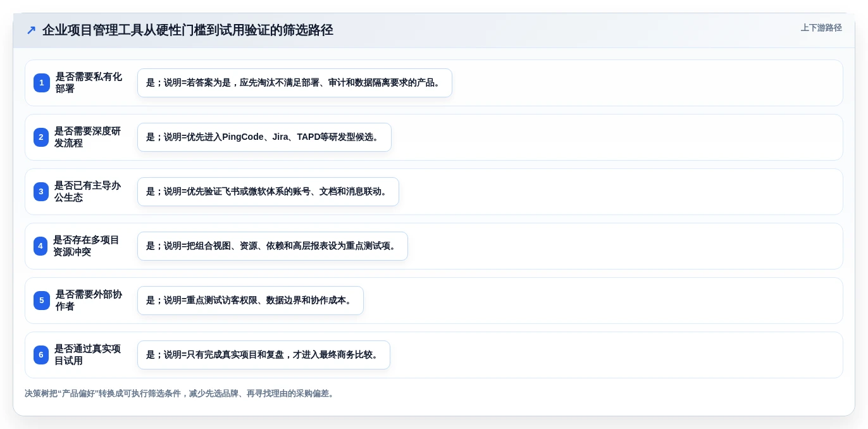Click step badge number 6

[41, 355]
